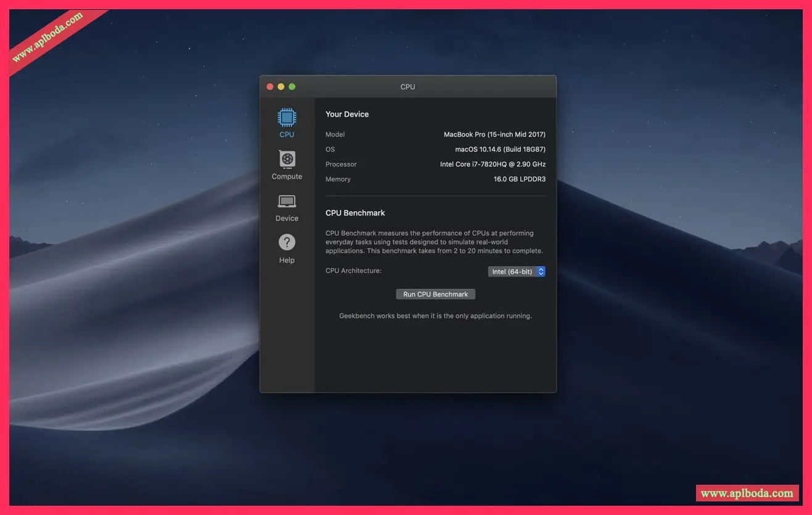
Task: Click the 'Your Device' heading
Action: [x=347, y=114]
